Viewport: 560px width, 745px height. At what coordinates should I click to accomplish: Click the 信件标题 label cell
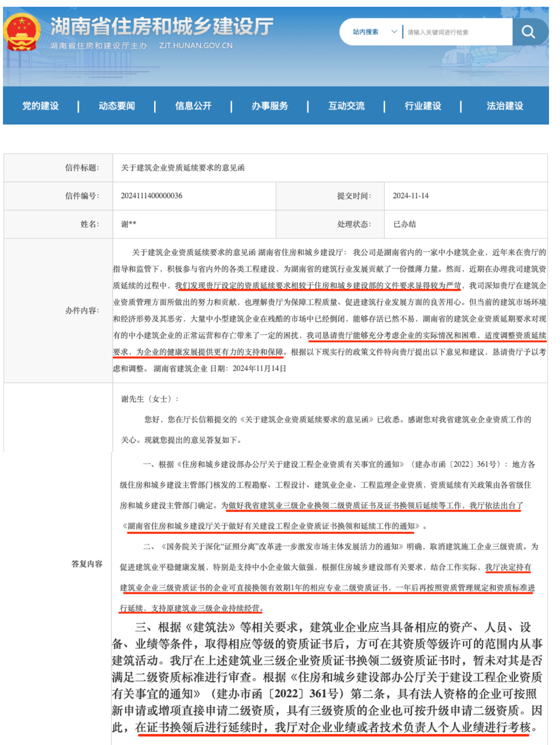(x=58, y=168)
